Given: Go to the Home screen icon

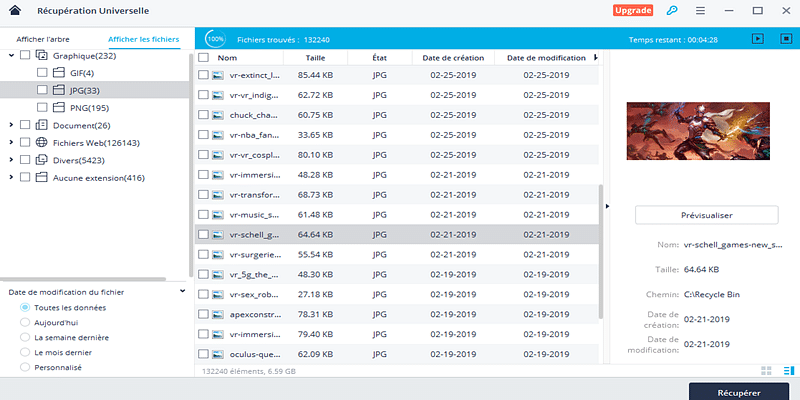Looking at the screenshot, I should click(15, 10).
